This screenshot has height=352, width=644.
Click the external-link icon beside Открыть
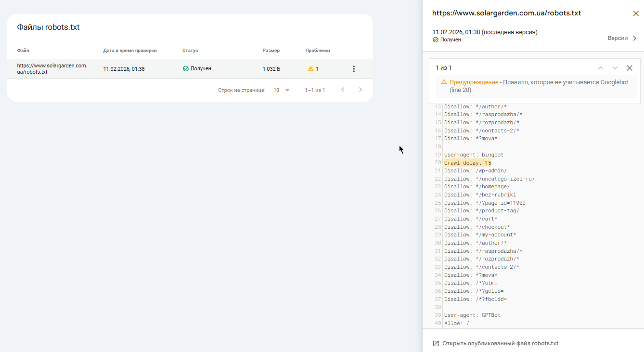436,343
